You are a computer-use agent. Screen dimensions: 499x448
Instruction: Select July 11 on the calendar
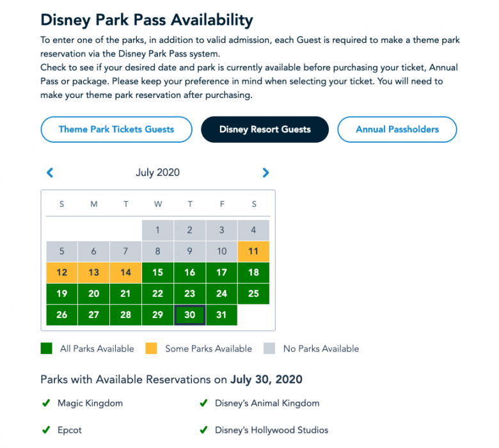(x=253, y=252)
